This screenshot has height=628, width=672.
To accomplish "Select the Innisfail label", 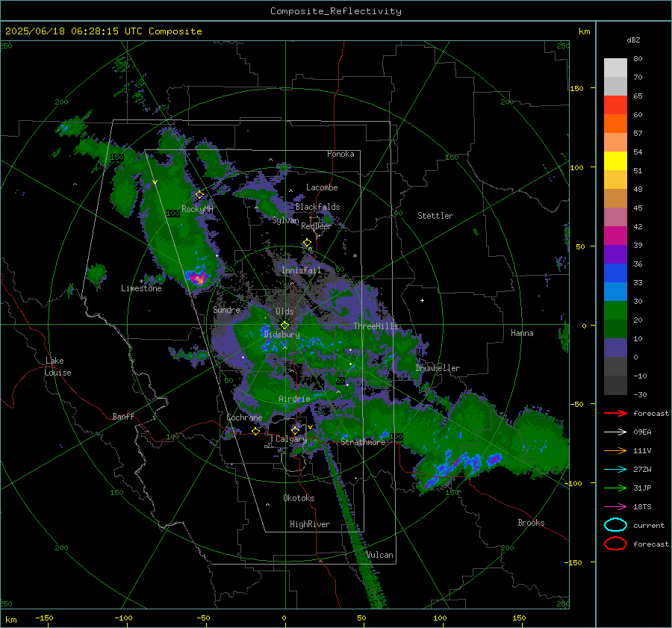I will 301,270.
